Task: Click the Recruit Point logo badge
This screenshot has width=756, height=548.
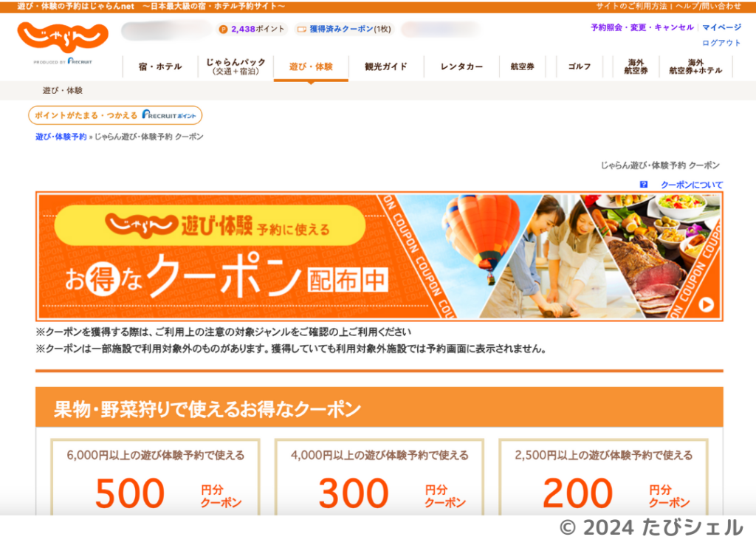Action: pyautogui.click(x=171, y=116)
